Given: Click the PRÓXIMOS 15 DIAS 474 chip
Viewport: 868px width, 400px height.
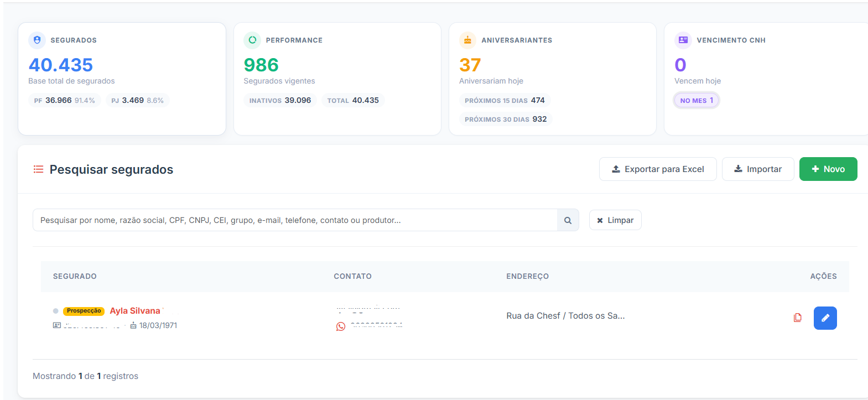Looking at the screenshot, I should (505, 101).
